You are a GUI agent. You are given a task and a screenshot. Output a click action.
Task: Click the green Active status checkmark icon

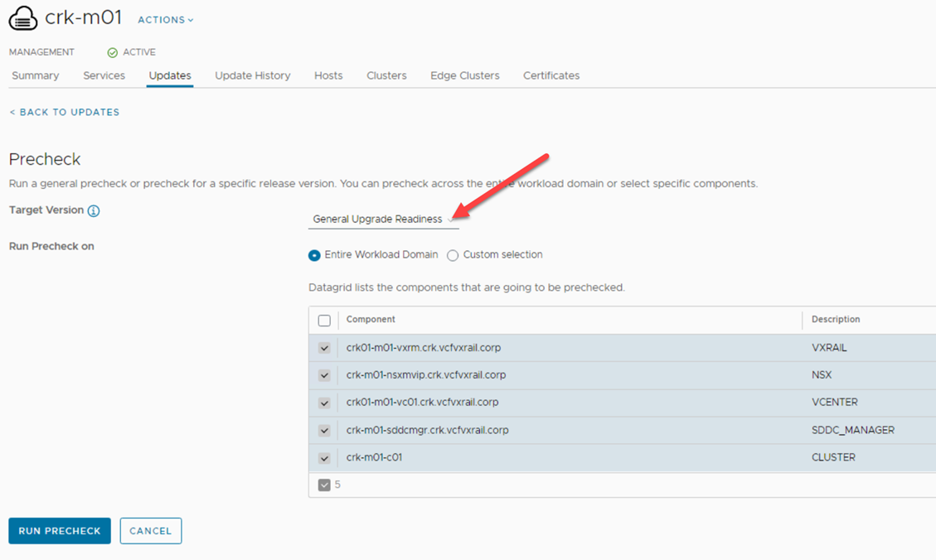[113, 52]
